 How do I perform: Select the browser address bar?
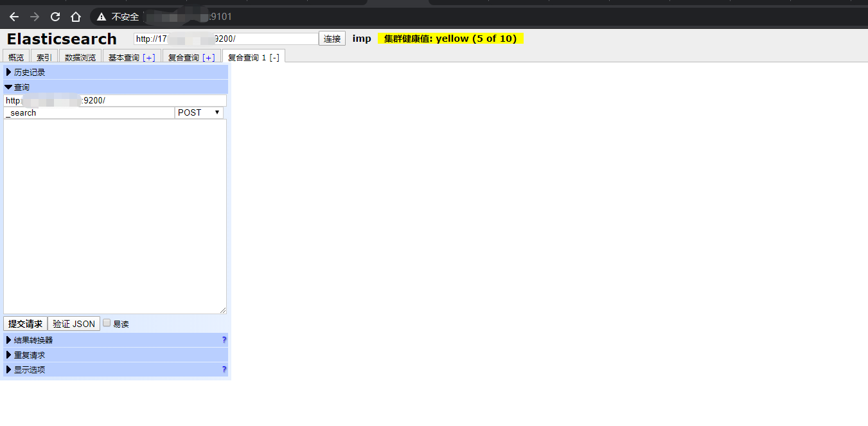[x=479, y=17]
